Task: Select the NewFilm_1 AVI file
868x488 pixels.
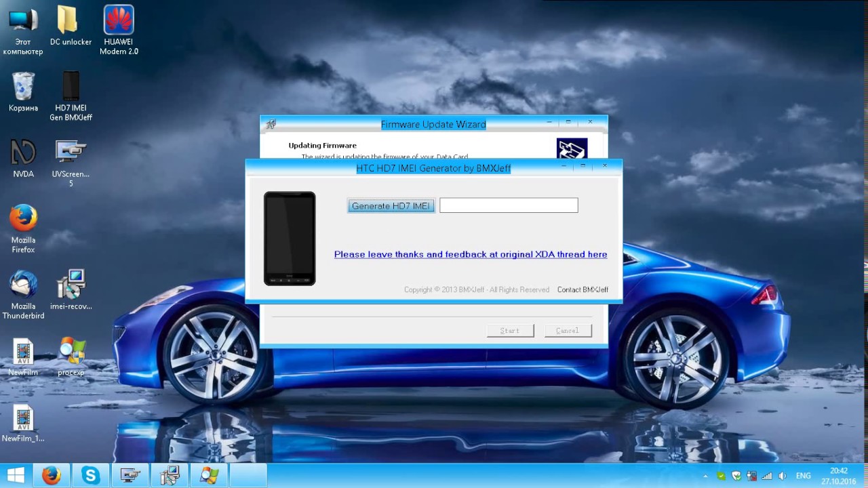Action: click(23, 424)
